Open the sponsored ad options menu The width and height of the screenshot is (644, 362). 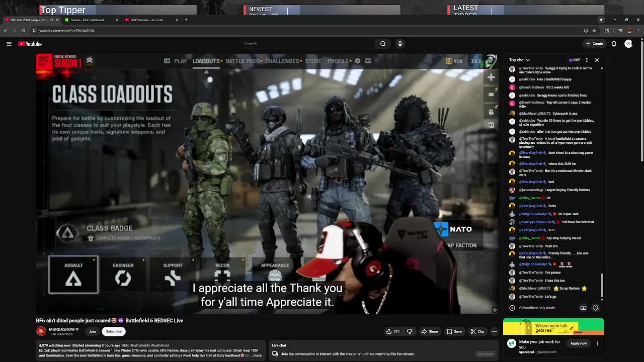click(597, 343)
